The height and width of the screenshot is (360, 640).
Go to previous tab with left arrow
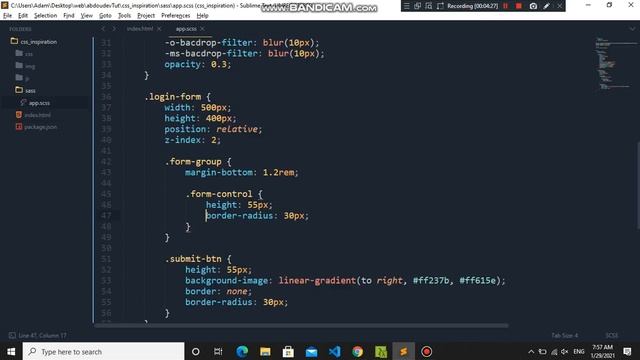point(103,29)
